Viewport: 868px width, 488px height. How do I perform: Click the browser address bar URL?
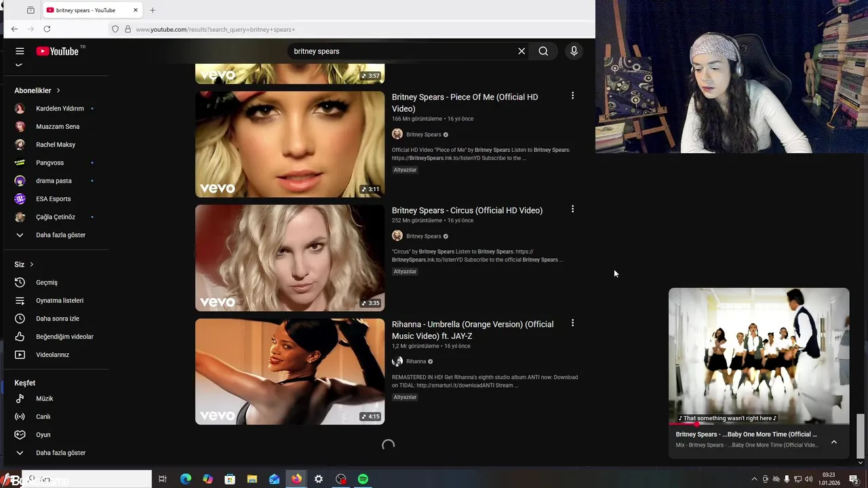(x=215, y=29)
